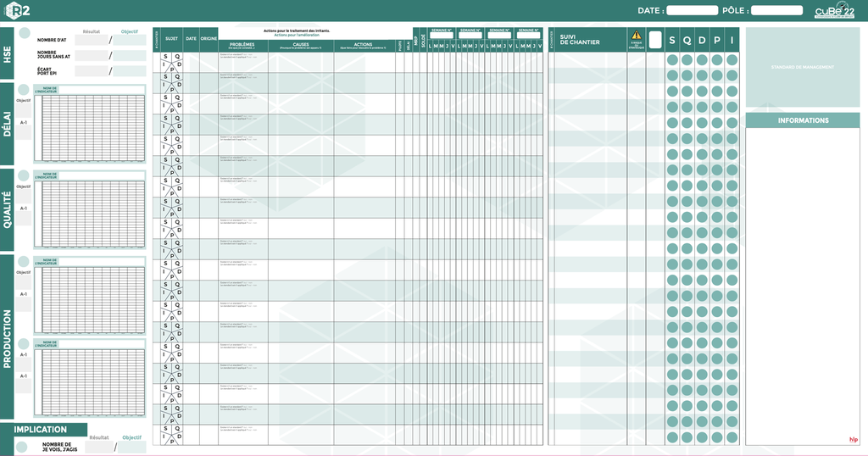The width and height of the screenshot is (868, 456).
Task: Select the HSE side tab
Action: coord(7,53)
